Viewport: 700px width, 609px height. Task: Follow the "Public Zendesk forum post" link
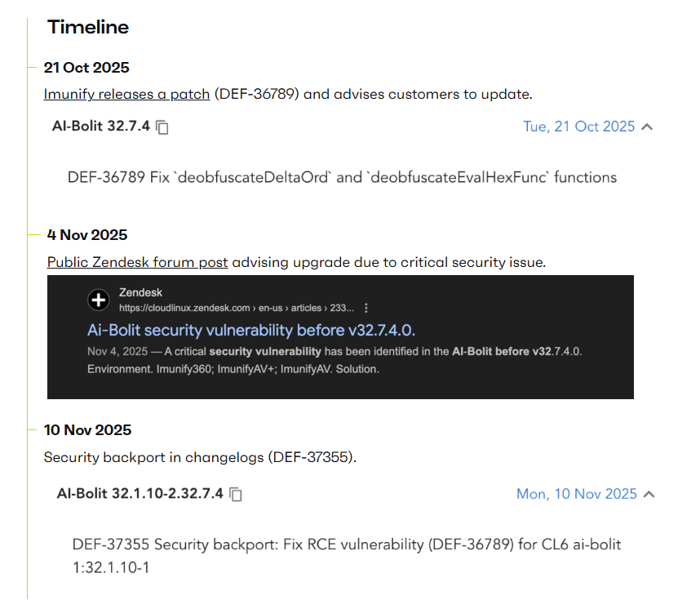point(137,262)
